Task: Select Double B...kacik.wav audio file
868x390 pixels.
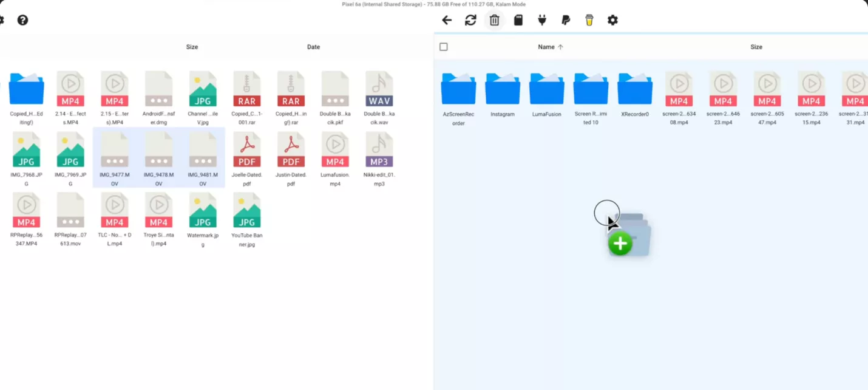Action: coord(379,99)
